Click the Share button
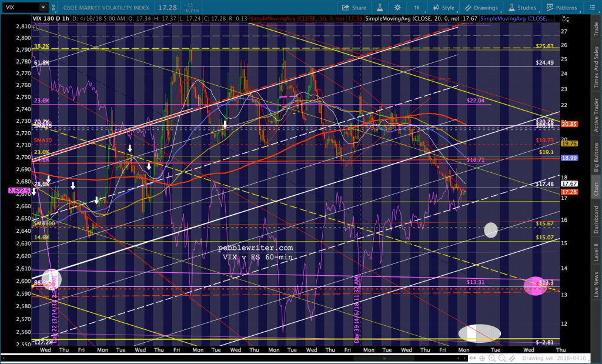The image size is (602, 364). (353, 8)
